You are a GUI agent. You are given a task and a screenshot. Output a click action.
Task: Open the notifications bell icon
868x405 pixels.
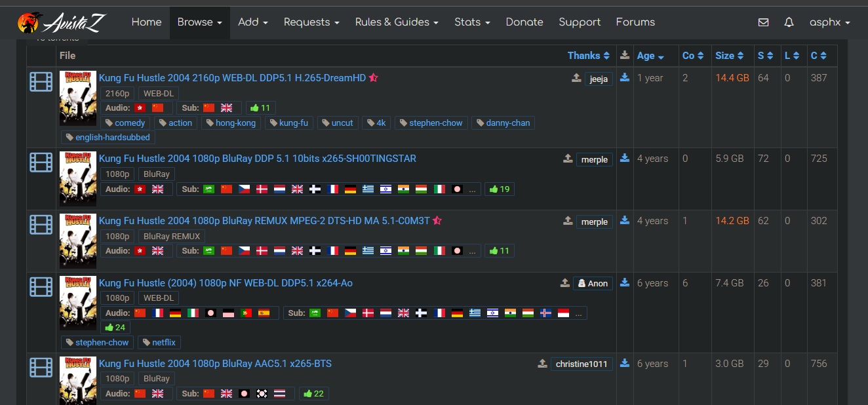[x=789, y=22]
